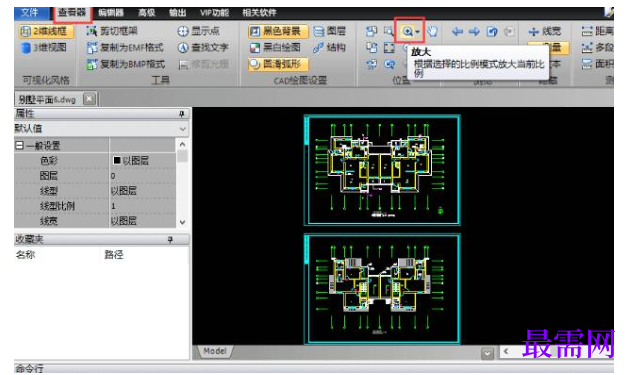
Task: Click properties panel scroll-down arrow
Action: coord(182,222)
